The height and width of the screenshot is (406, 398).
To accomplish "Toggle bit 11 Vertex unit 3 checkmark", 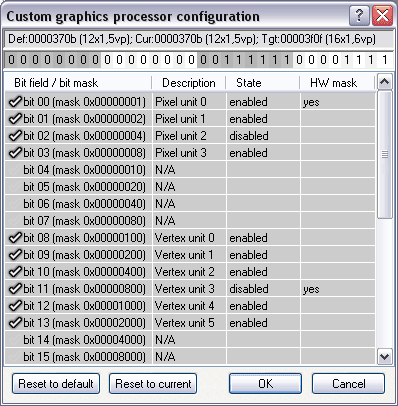I will pyautogui.click(x=15, y=288).
